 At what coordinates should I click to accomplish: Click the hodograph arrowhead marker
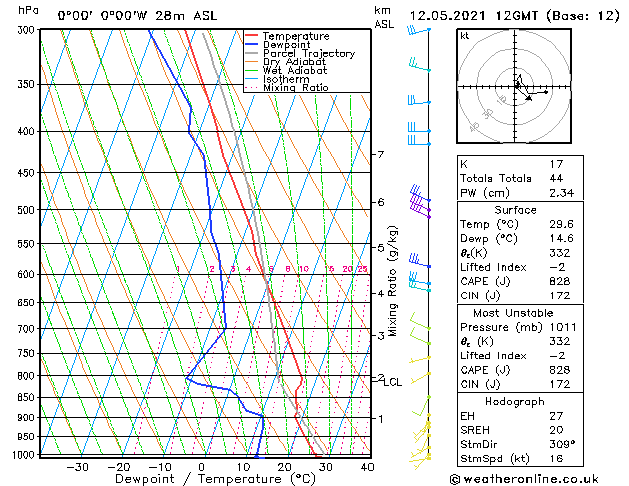(x=529, y=98)
